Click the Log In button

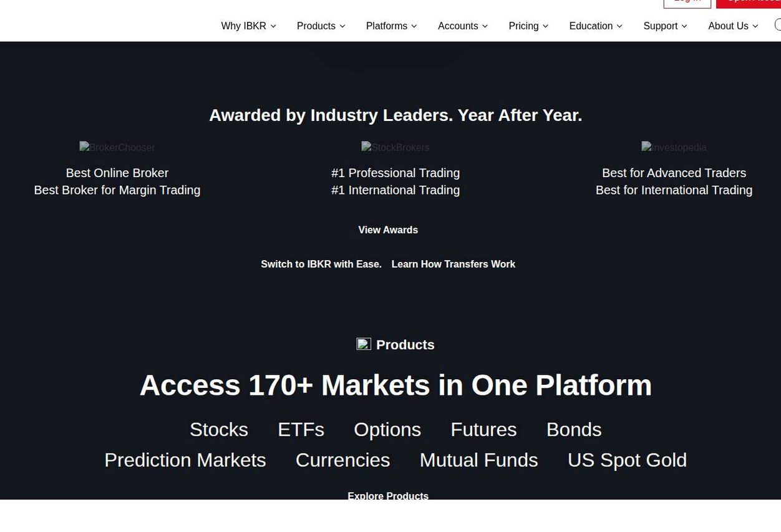click(x=687, y=2)
